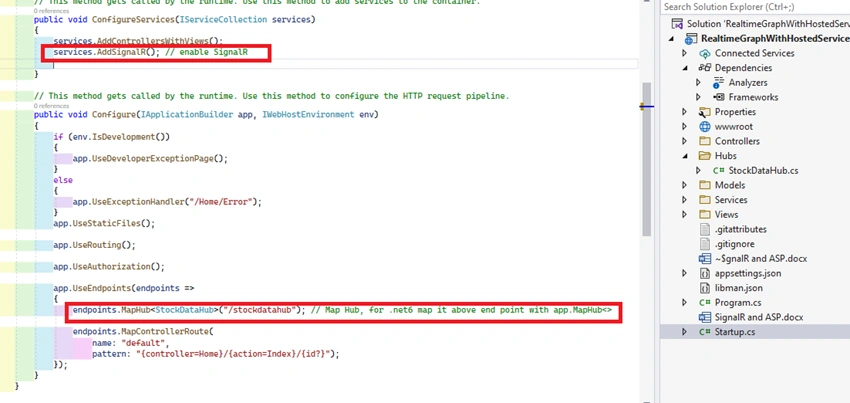Click the Frameworks icon

719,97
